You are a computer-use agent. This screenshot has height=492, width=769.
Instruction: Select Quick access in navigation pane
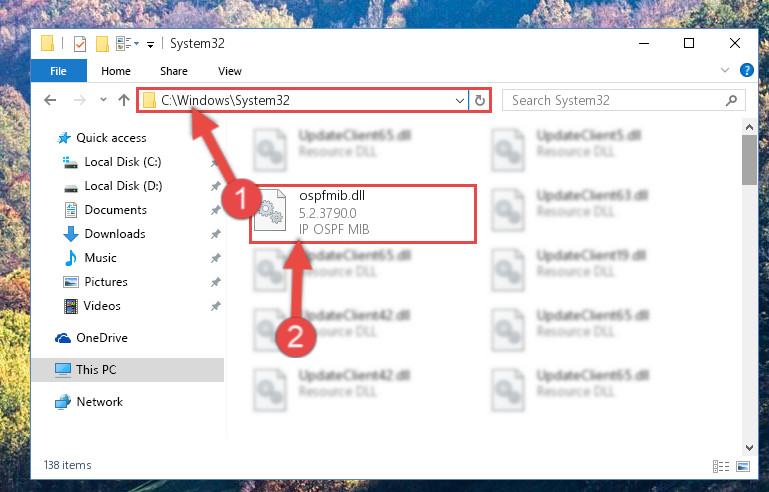102,138
